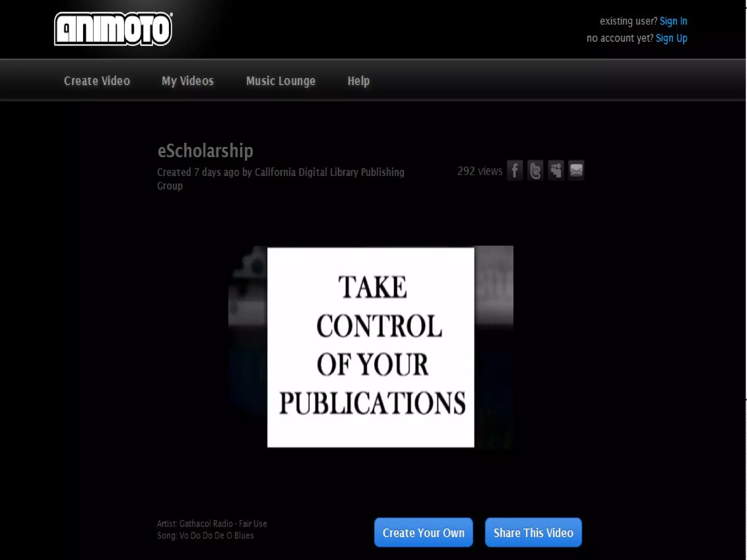Click the eScholarship video title

pos(205,151)
